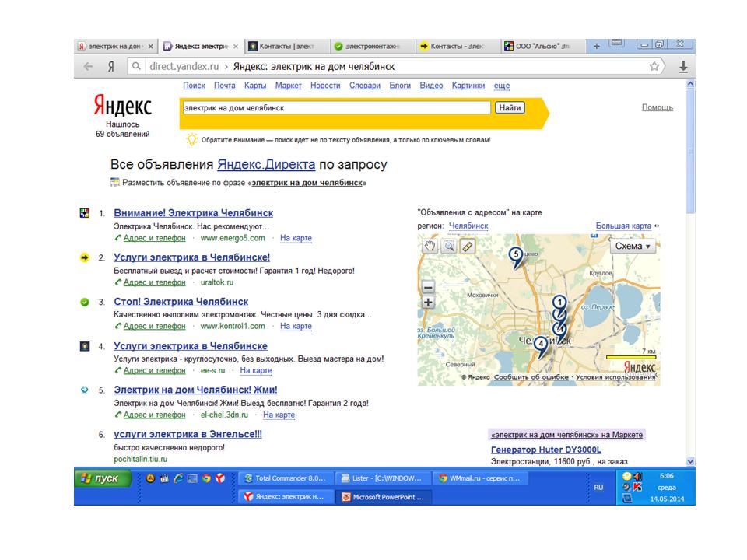
Task: Open Картинки in the Yandex services menu
Action: 468,86
